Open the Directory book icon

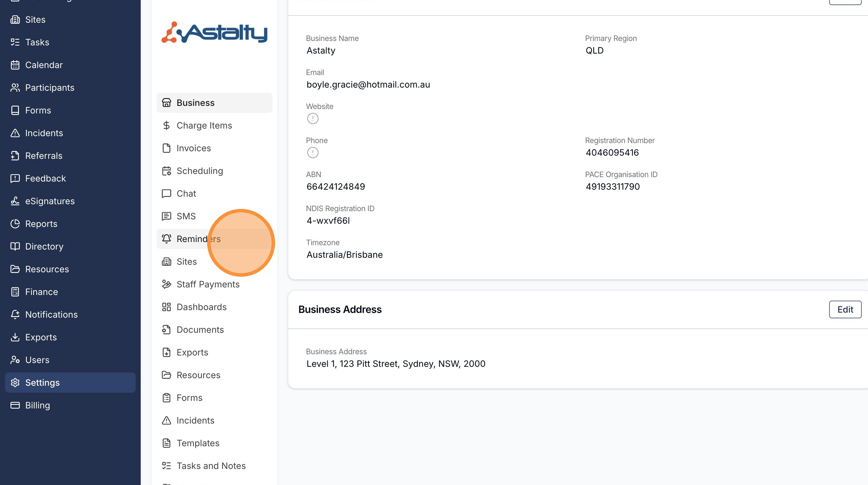tap(15, 246)
